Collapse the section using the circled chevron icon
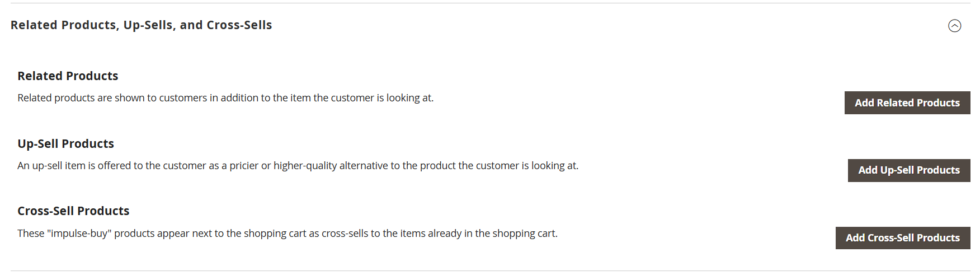980x275 pixels. tap(954, 26)
